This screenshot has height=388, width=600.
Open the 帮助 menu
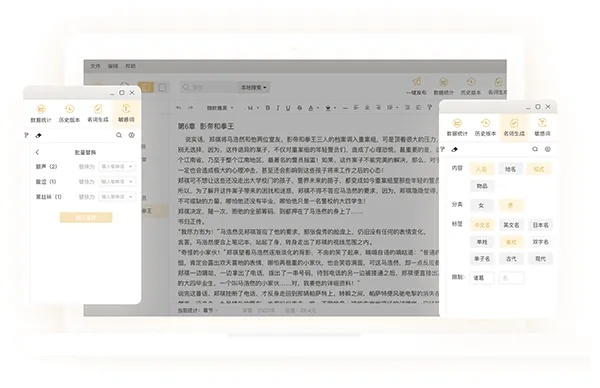tap(130, 66)
